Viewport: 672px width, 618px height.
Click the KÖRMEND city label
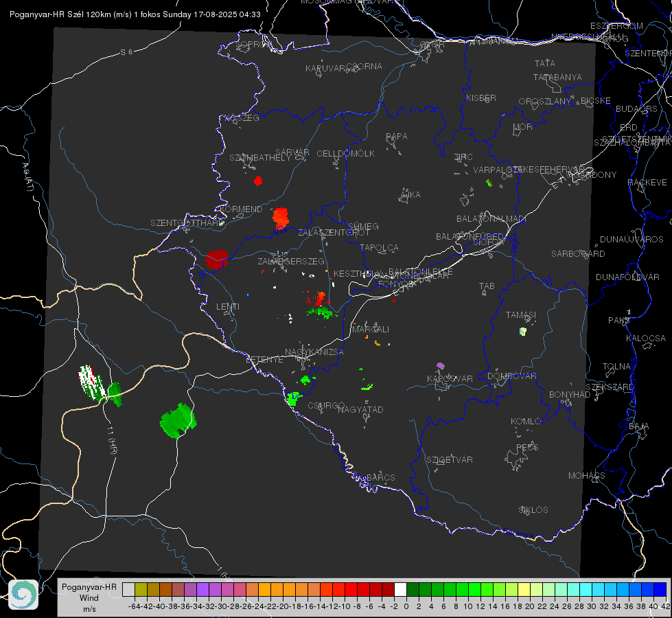[x=241, y=209]
